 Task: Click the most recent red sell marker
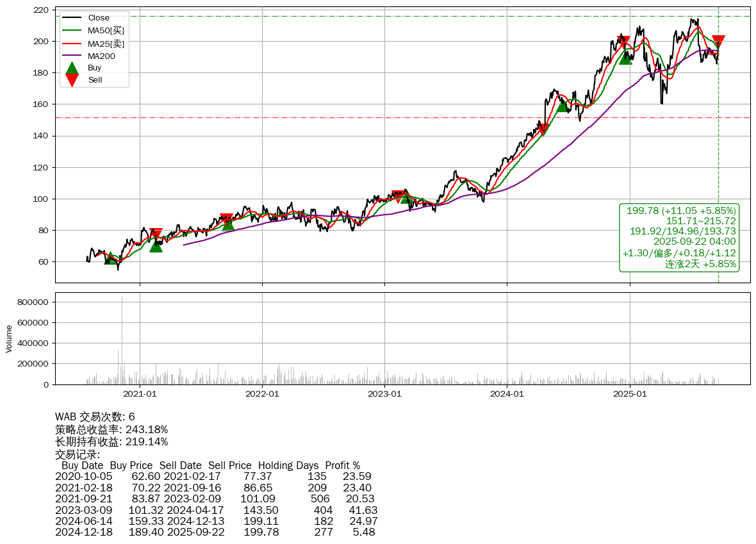(x=718, y=42)
